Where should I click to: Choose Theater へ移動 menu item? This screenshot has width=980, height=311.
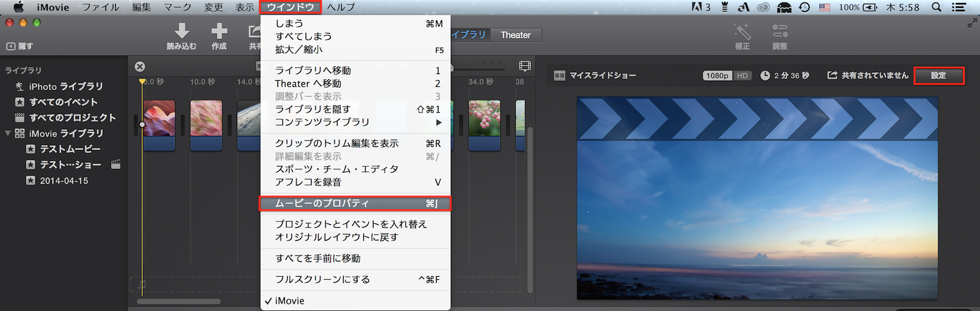click(x=355, y=83)
